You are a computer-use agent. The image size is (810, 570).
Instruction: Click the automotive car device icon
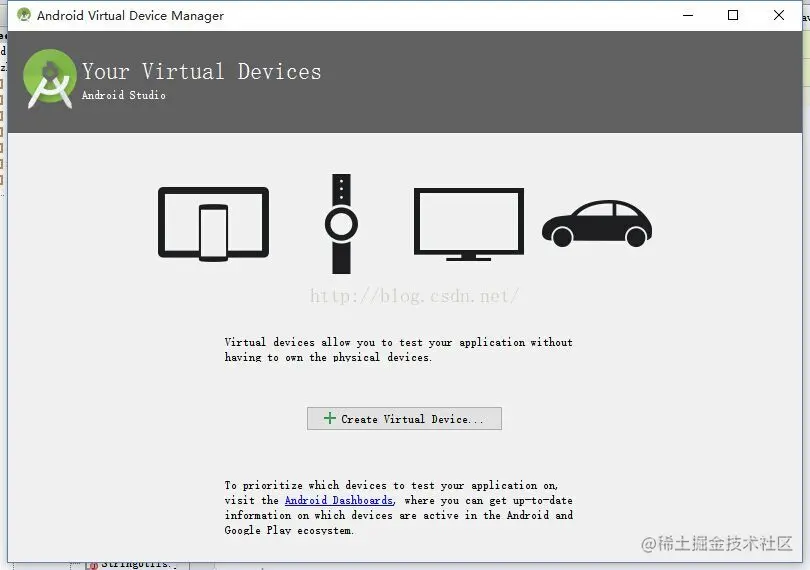point(597,223)
